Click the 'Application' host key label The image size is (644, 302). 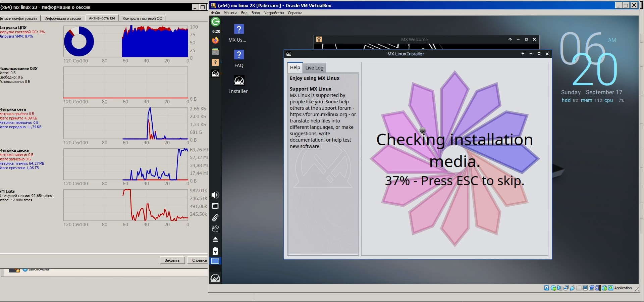[623, 288]
